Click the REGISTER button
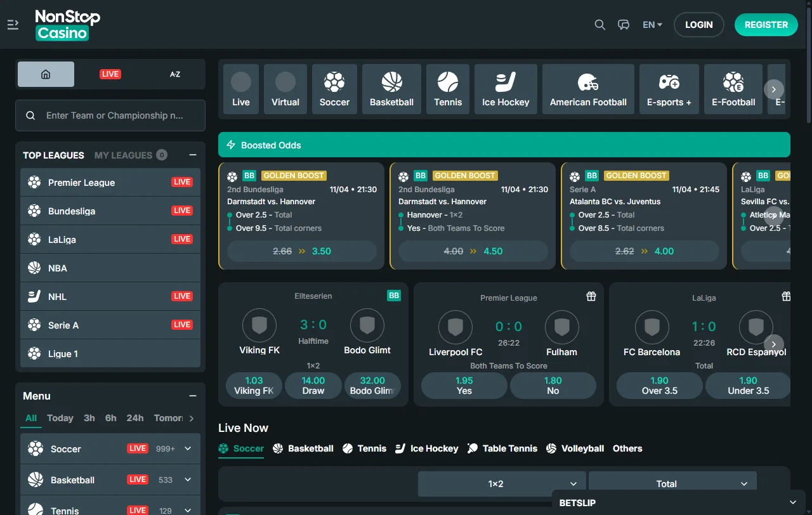The width and height of the screenshot is (812, 515). tap(766, 25)
